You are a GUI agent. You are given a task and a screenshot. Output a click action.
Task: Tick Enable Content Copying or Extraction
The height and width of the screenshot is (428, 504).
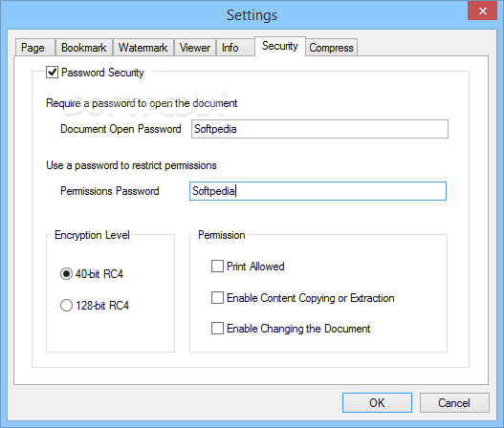point(217,298)
